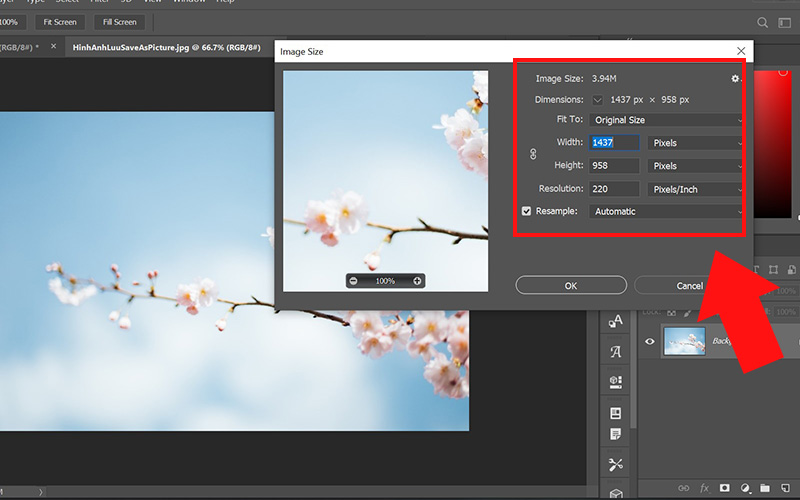Open the aA character styles panel icon

(616, 321)
